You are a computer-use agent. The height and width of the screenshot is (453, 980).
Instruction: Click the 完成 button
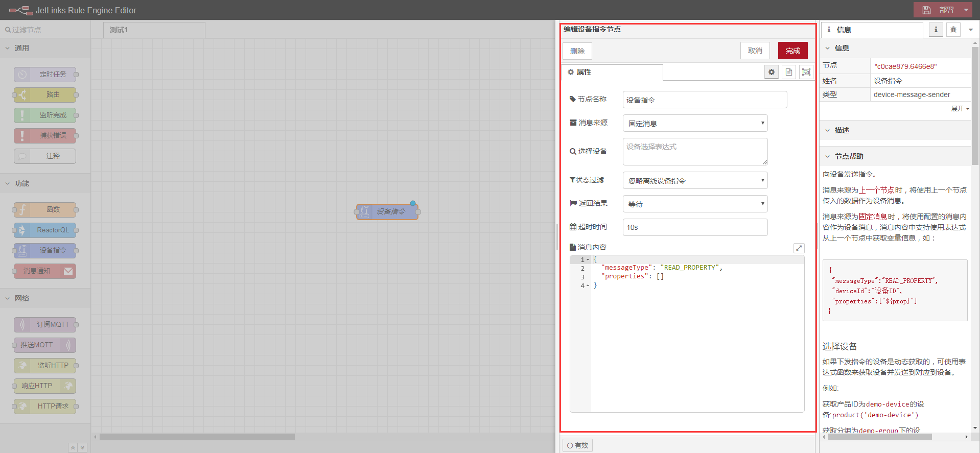[x=792, y=51]
